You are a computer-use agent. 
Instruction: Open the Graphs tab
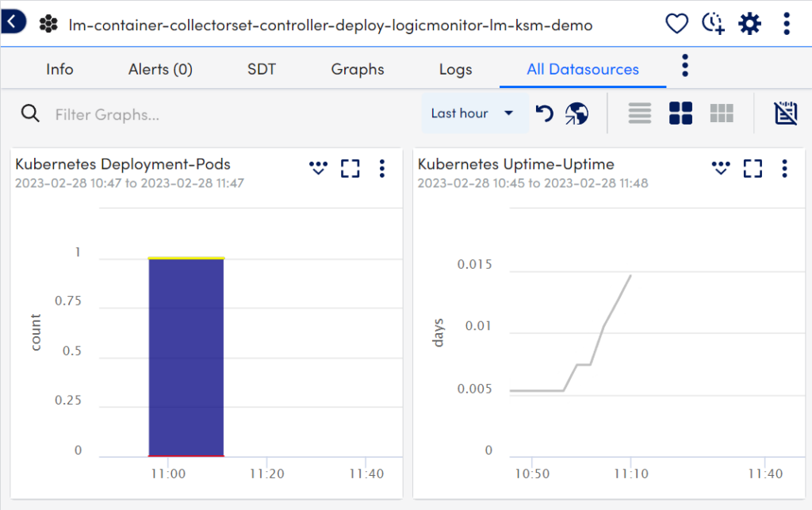pos(358,70)
